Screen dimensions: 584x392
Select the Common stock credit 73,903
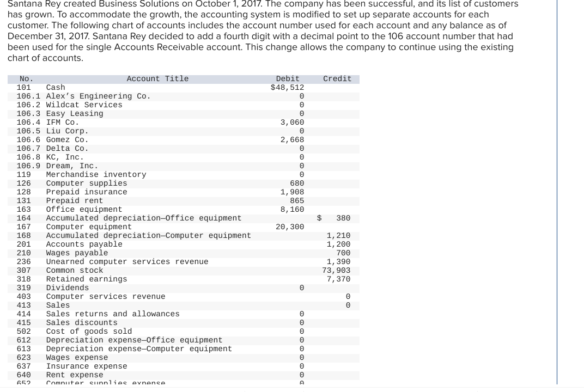pos(336,271)
